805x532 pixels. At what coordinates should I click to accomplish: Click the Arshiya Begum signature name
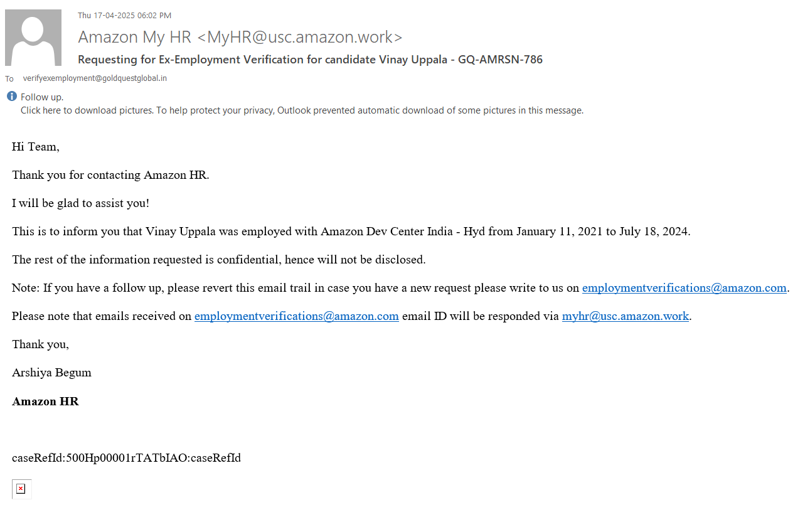click(51, 373)
